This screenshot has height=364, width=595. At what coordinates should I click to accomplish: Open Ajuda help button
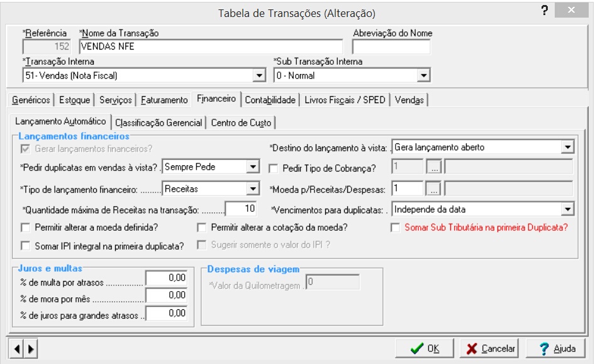[555, 348]
